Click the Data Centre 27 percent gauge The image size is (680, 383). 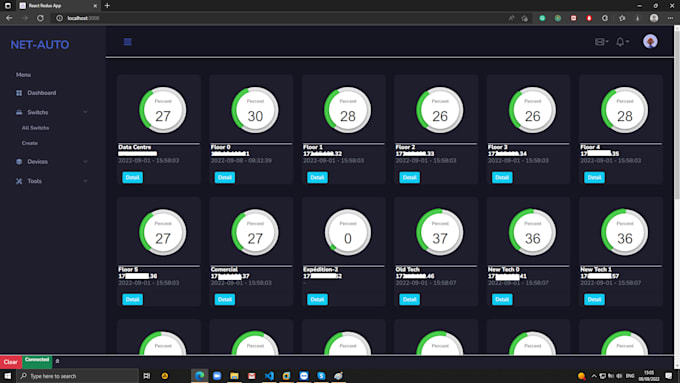tap(163, 110)
